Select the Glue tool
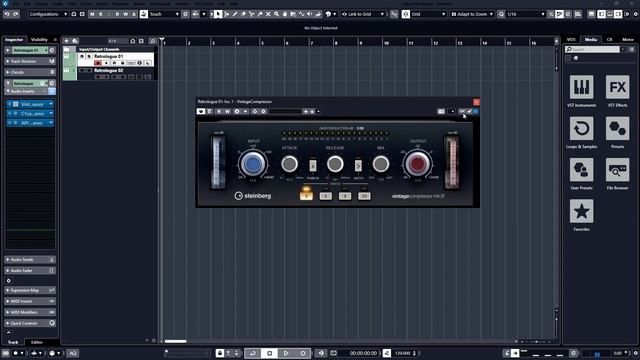The image size is (640, 360). pyautogui.click(x=260, y=14)
